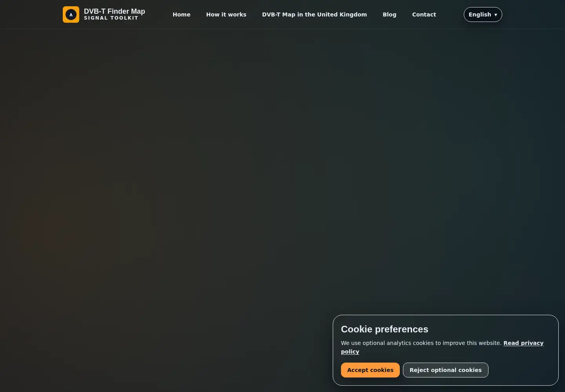565x392 pixels.
Task: Open the How it works section
Action: coord(226,15)
